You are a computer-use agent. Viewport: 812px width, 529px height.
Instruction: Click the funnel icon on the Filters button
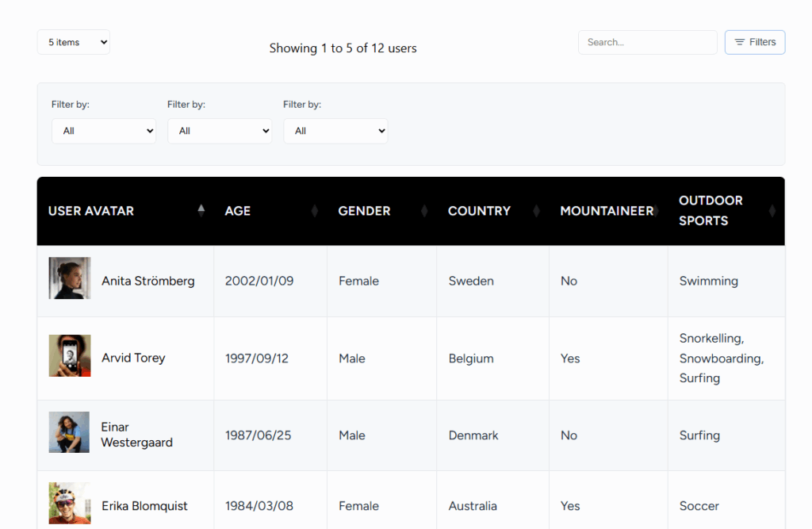(741, 42)
